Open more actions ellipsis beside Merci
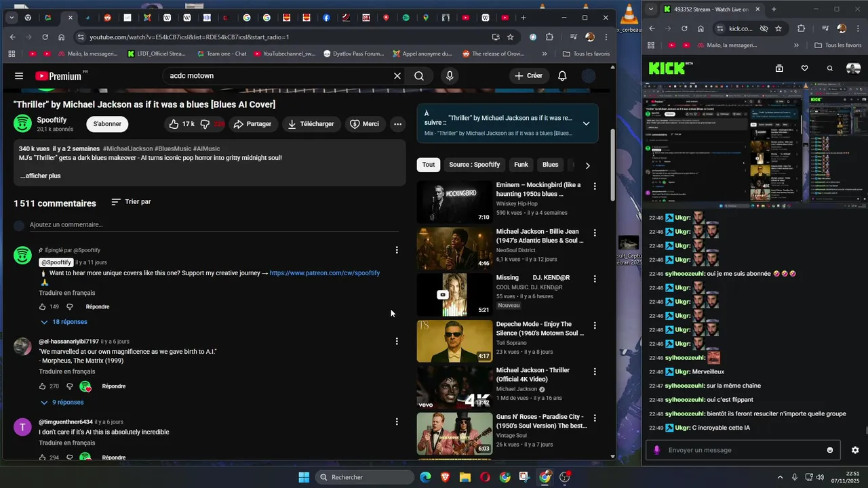 pyautogui.click(x=397, y=124)
